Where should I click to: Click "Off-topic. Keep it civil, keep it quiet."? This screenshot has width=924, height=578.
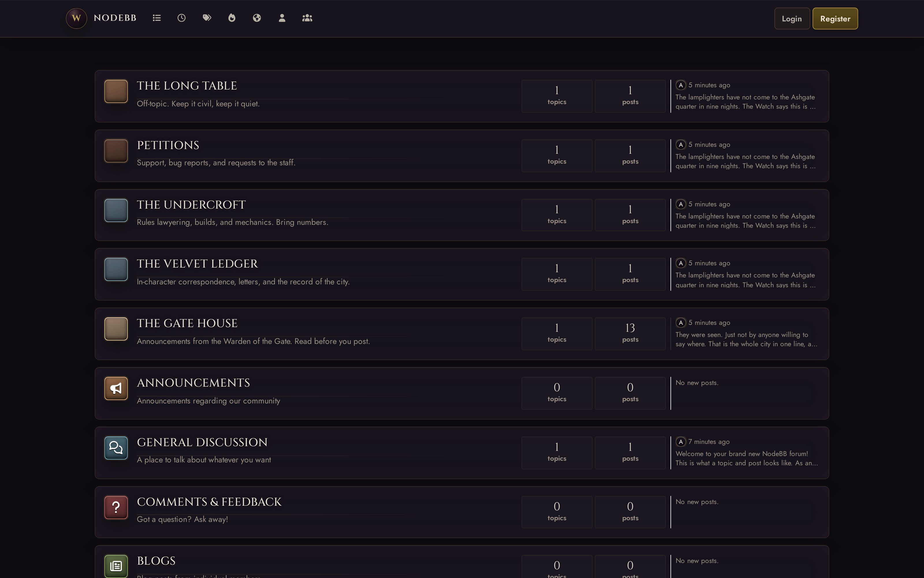[x=198, y=104]
